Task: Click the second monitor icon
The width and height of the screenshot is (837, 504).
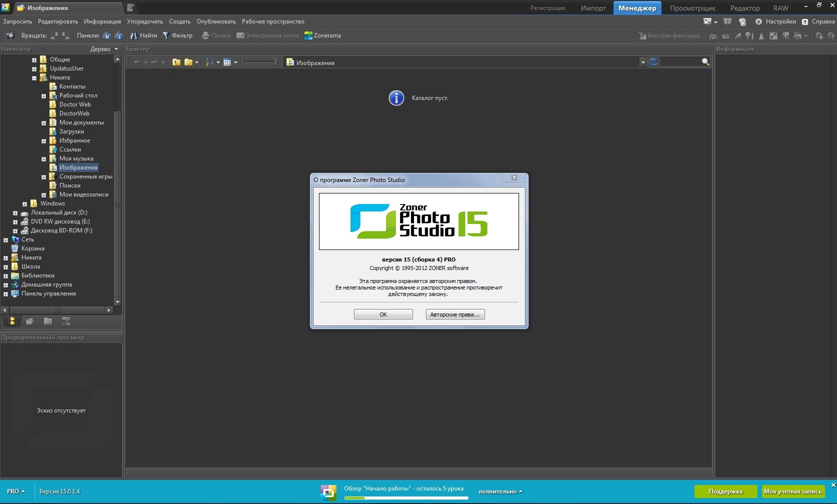Action: [727, 21]
